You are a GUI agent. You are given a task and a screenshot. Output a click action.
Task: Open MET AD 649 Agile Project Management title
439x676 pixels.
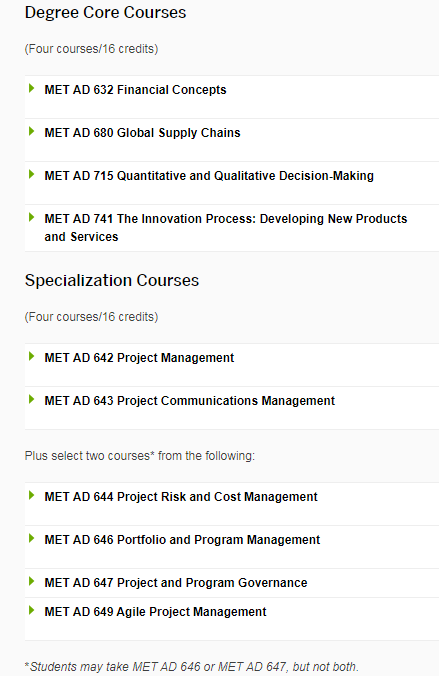click(x=155, y=612)
